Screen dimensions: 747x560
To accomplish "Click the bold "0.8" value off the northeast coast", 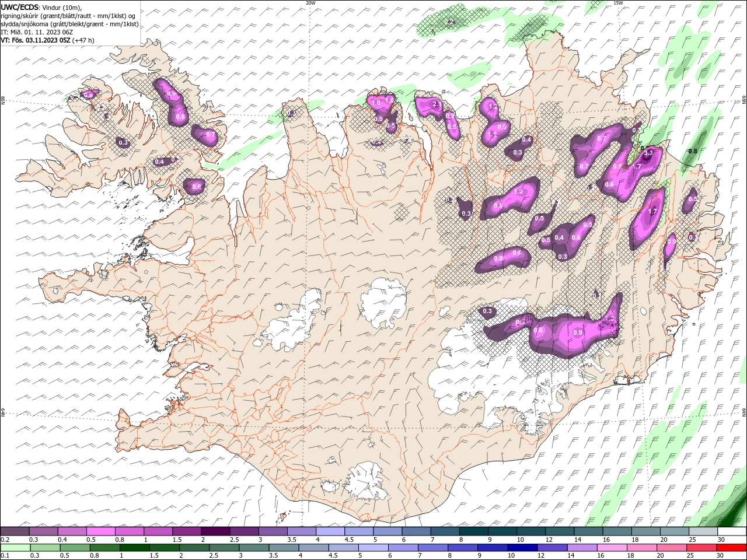I will [693, 151].
